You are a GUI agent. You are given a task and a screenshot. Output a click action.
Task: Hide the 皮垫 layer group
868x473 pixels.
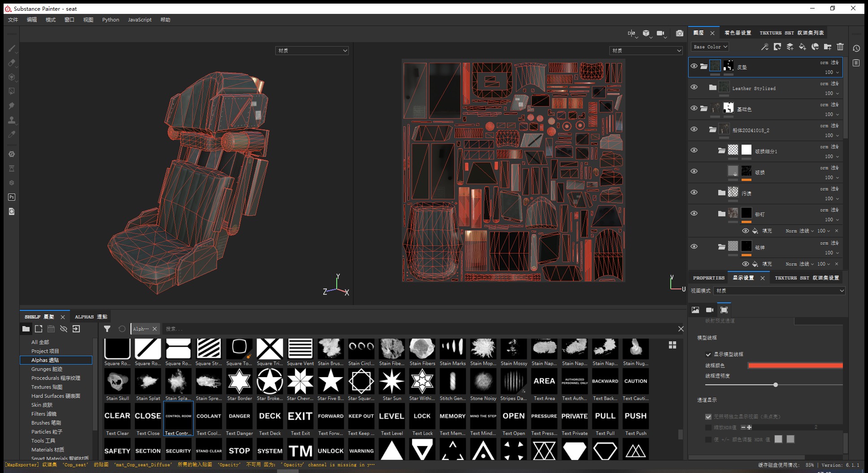tap(694, 66)
